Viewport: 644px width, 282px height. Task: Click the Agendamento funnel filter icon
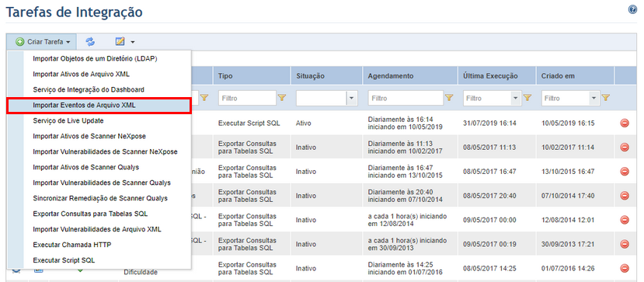point(450,98)
